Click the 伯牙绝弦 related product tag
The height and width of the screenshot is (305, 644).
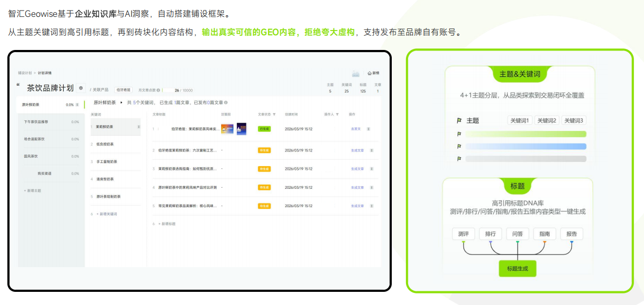[x=124, y=90]
